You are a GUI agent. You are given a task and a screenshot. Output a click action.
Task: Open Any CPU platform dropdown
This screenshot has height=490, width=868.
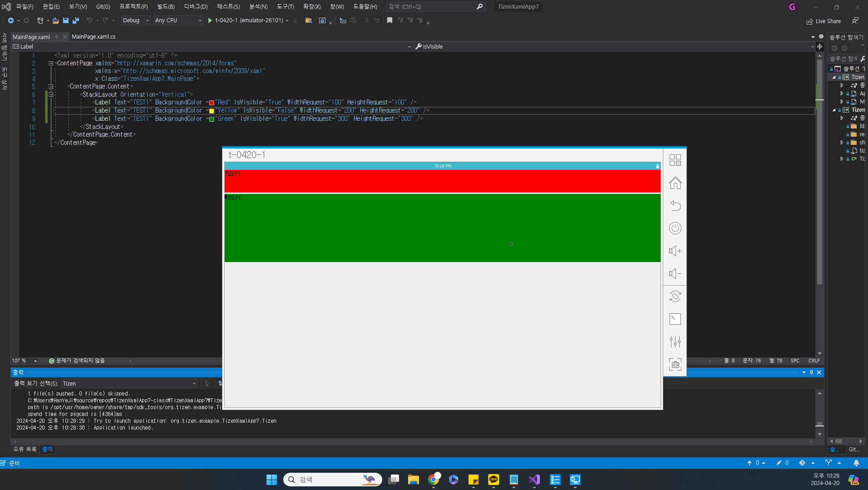pyautogui.click(x=178, y=20)
